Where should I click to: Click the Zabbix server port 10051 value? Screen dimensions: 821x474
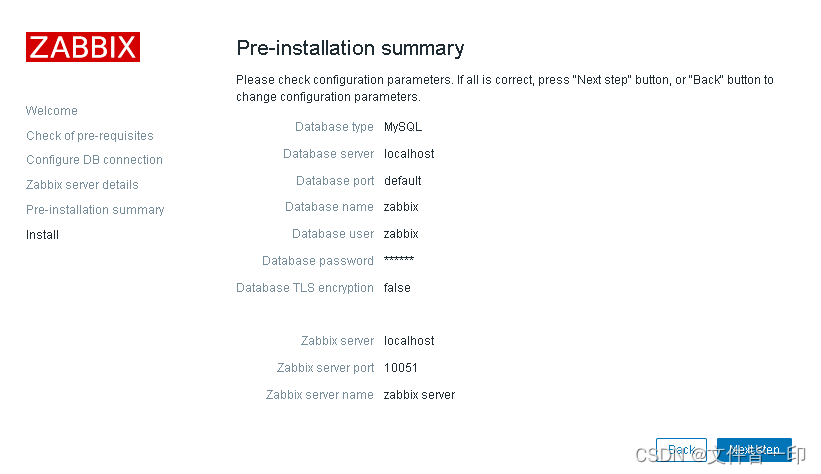pyautogui.click(x=401, y=368)
